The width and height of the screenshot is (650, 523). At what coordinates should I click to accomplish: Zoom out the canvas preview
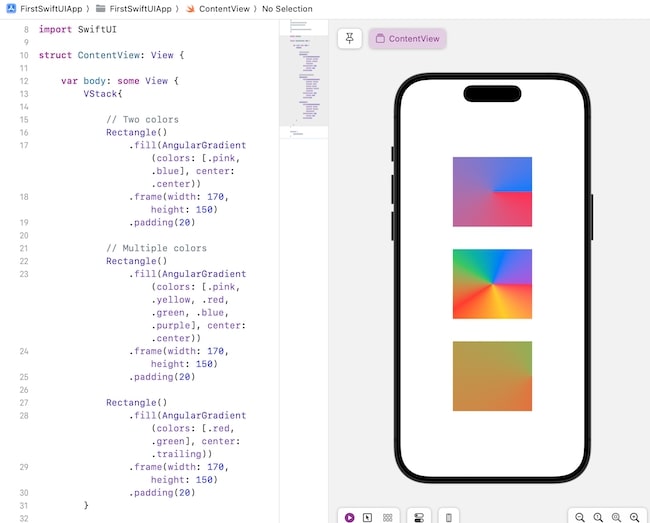point(580,517)
